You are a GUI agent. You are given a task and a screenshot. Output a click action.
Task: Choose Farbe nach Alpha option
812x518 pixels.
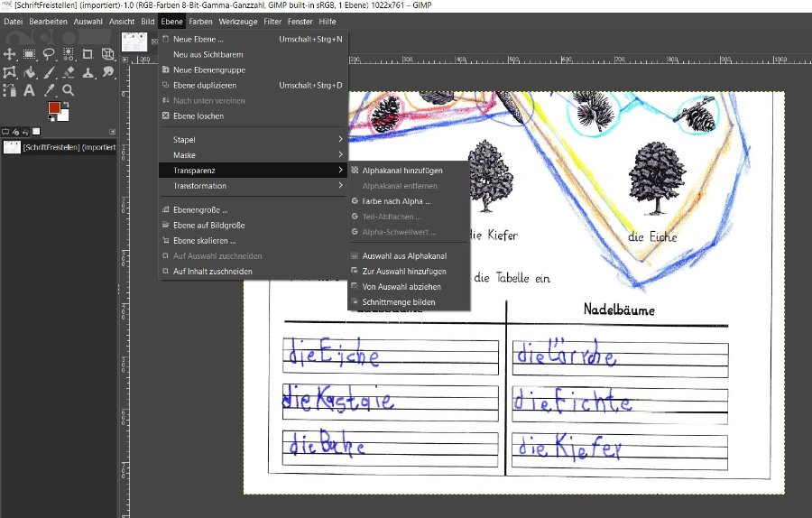[396, 201]
